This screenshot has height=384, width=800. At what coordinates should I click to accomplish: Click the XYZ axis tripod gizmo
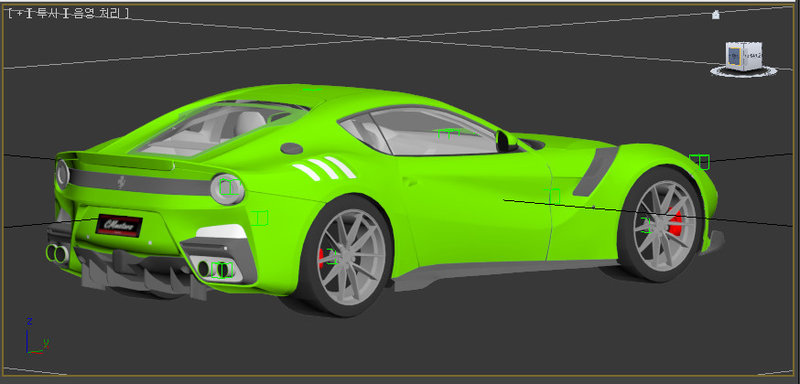pos(35,336)
